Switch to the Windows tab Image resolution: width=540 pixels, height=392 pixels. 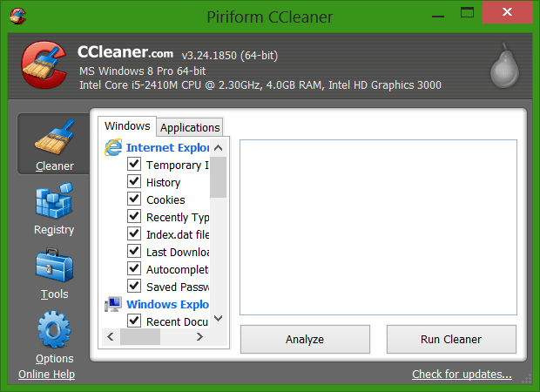127,126
